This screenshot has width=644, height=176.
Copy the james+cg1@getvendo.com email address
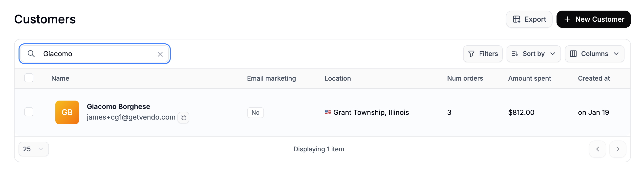click(183, 117)
